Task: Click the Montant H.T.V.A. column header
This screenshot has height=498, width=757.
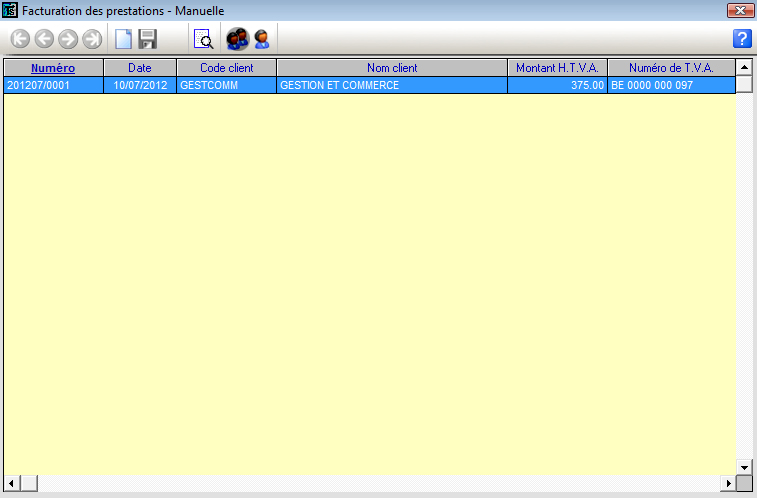Action: tap(558, 68)
